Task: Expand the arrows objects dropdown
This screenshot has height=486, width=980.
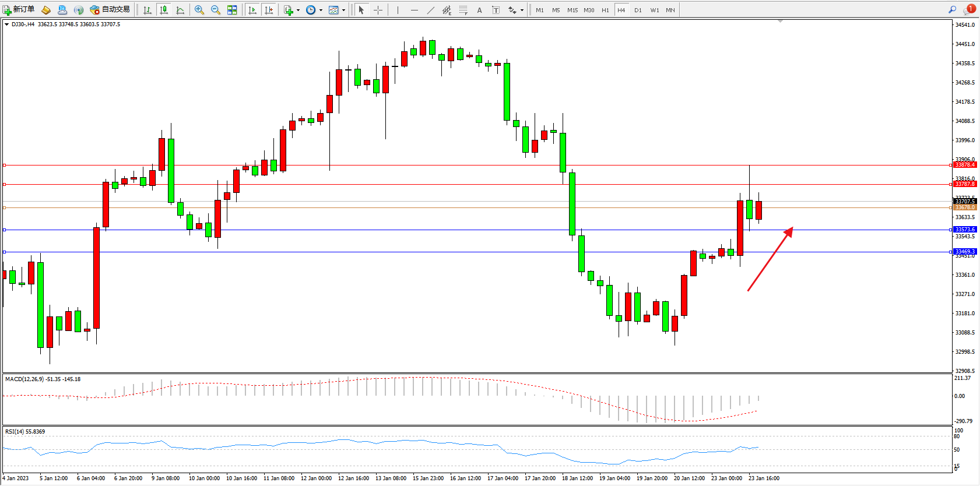Action: [x=522, y=10]
